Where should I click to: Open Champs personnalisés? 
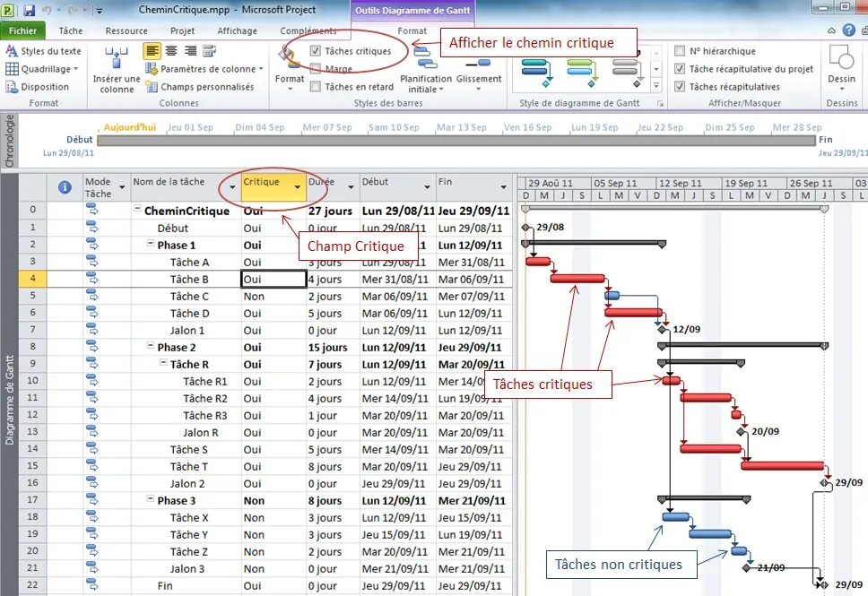click(x=200, y=87)
